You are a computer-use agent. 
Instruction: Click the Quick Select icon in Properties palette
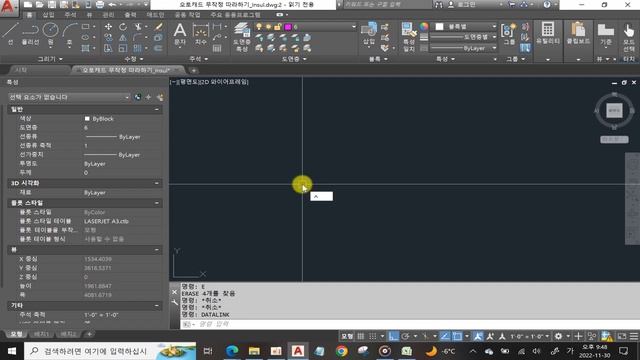(x=160, y=97)
